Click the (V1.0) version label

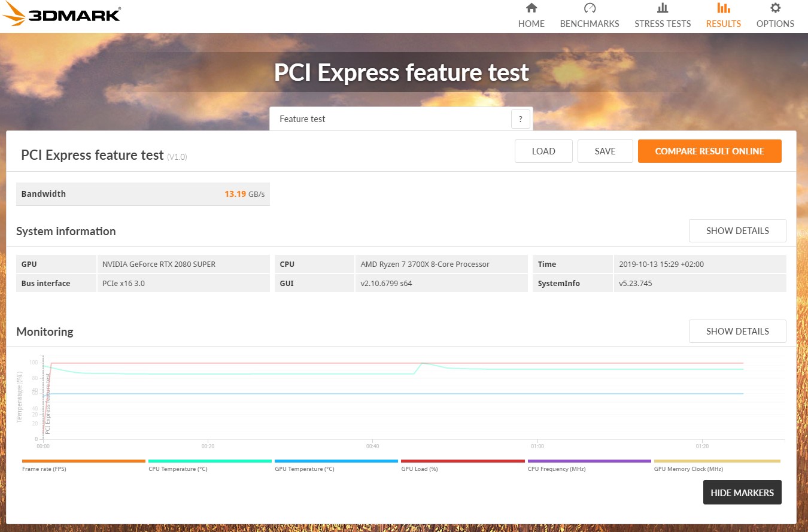coord(177,157)
